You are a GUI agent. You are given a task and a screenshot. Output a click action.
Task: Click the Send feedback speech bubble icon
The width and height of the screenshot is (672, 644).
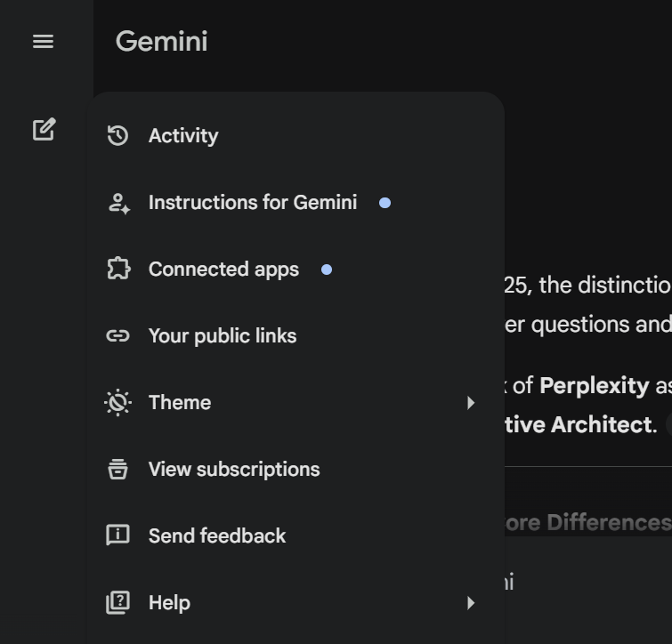pos(117,535)
